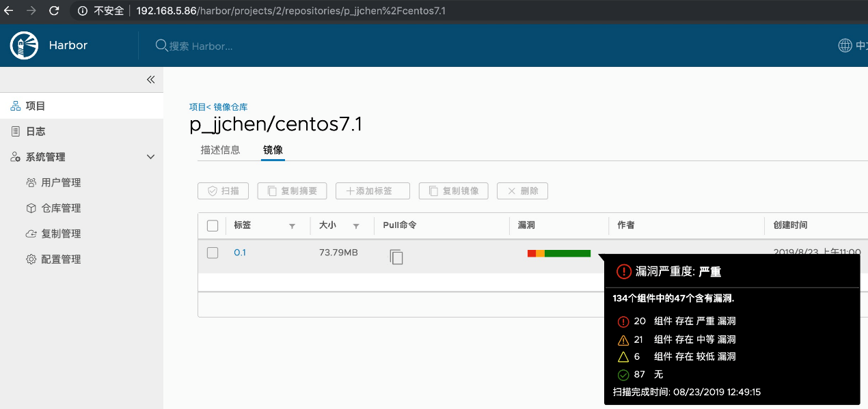Click the p_jjchen/centos7.1 repository title
This screenshot has height=409, width=868.
(275, 125)
